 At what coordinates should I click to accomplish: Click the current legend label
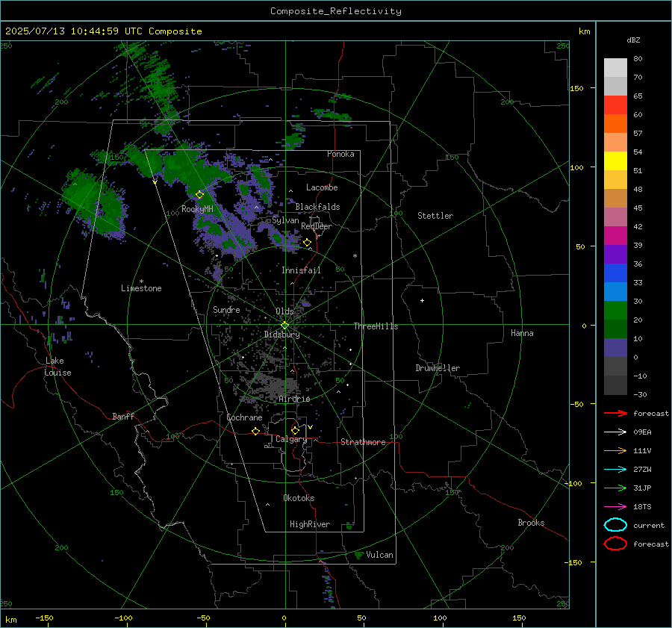click(x=649, y=525)
